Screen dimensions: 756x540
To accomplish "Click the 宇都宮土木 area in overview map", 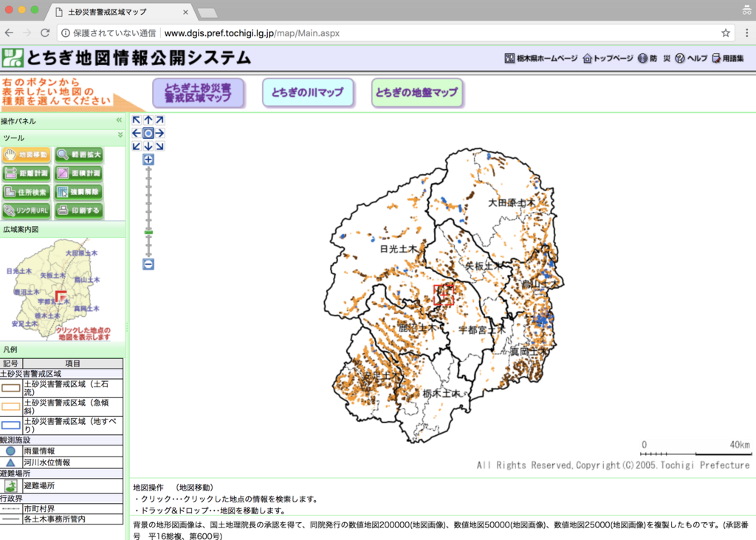I will [x=54, y=301].
